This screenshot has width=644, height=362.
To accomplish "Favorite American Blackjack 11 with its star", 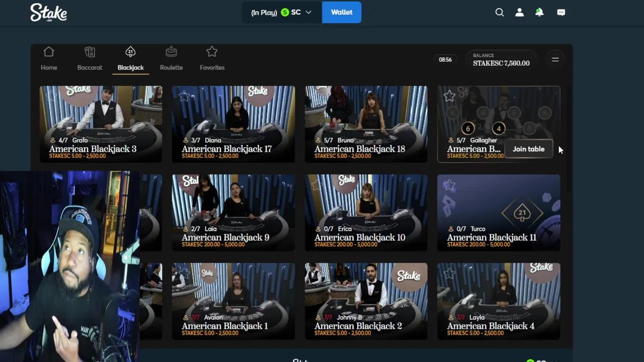I will pyautogui.click(x=449, y=185).
